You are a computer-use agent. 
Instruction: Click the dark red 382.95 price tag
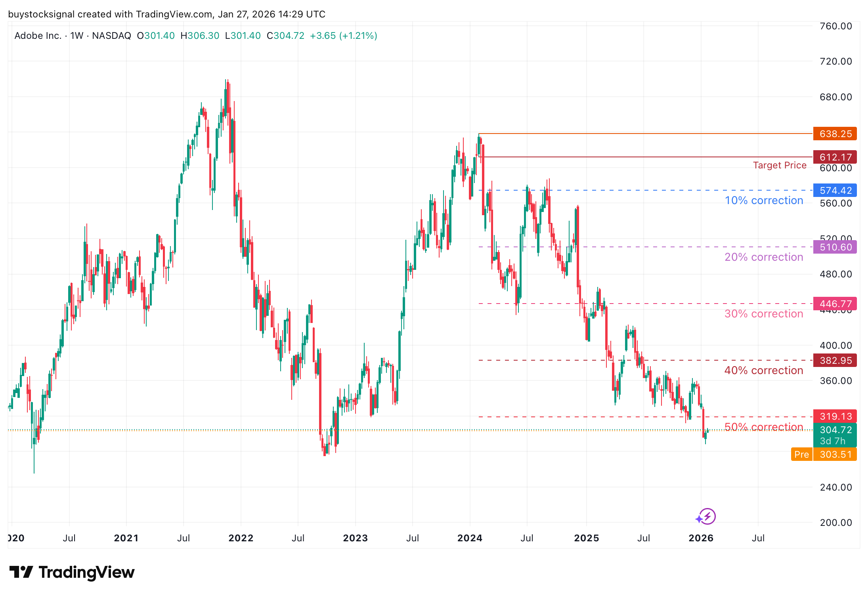pyautogui.click(x=835, y=361)
